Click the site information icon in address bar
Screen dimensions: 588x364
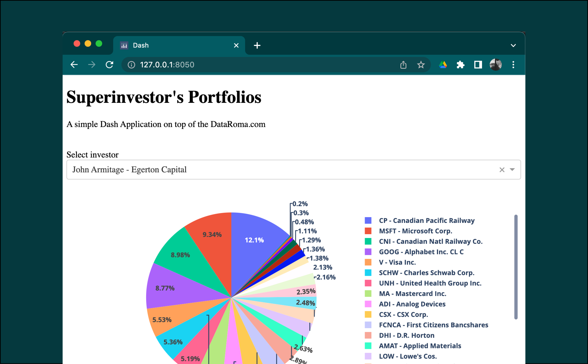point(132,65)
